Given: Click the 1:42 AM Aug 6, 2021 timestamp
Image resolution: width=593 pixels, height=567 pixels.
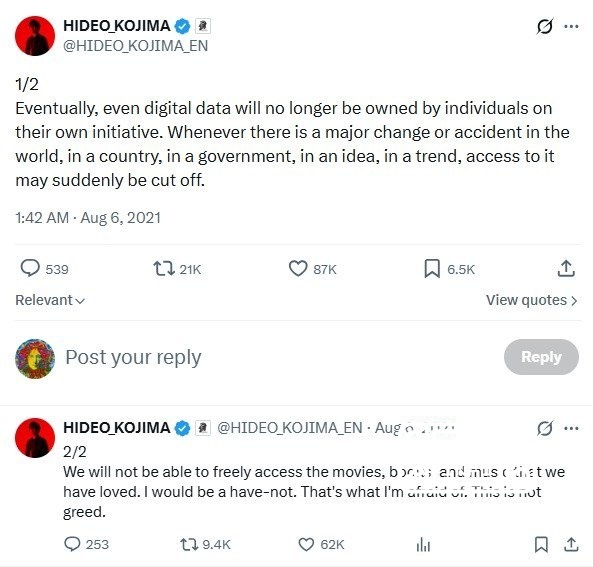Looking at the screenshot, I should tap(88, 218).
